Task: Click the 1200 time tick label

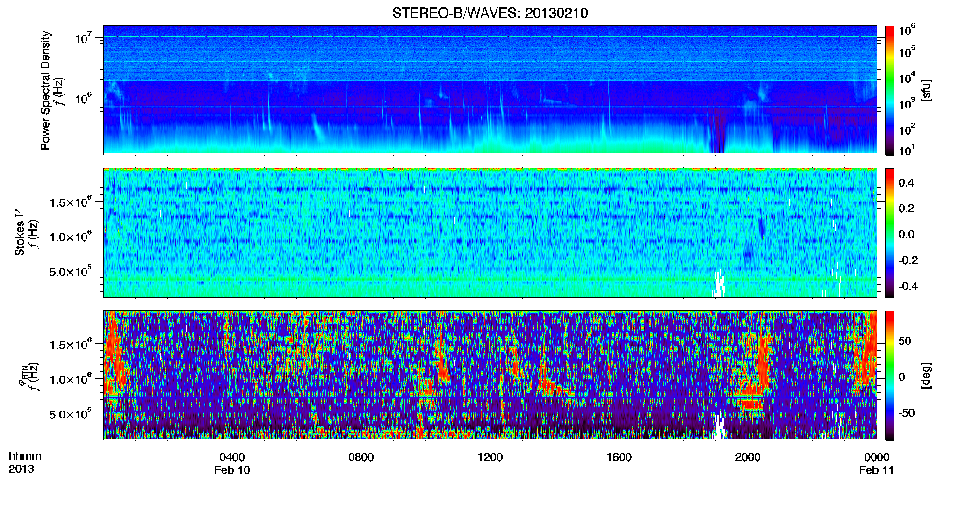Action: pyautogui.click(x=490, y=457)
